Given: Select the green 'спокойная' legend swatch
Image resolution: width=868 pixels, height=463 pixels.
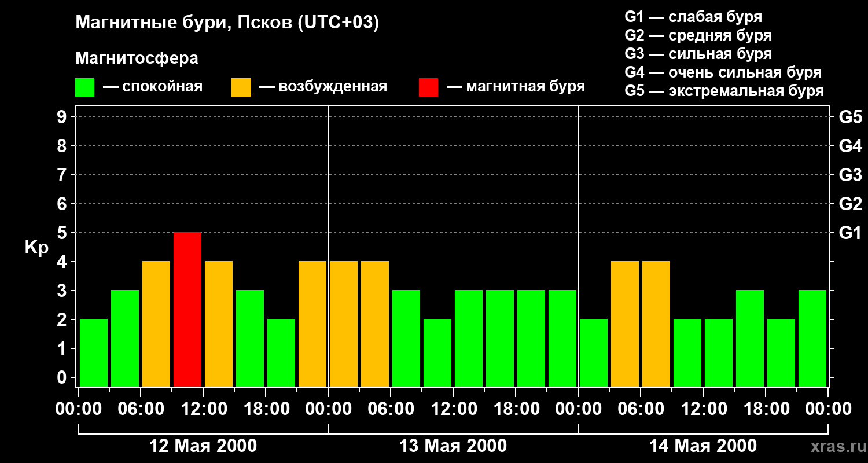Looking at the screenshot, I should [x=84, y=87].
